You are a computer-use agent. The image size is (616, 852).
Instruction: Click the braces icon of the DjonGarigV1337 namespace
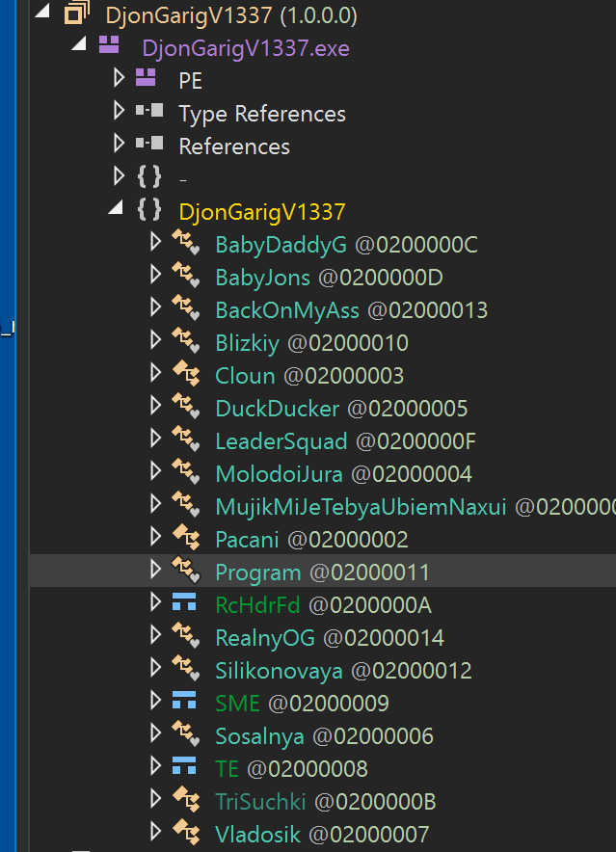pos(147,206)
